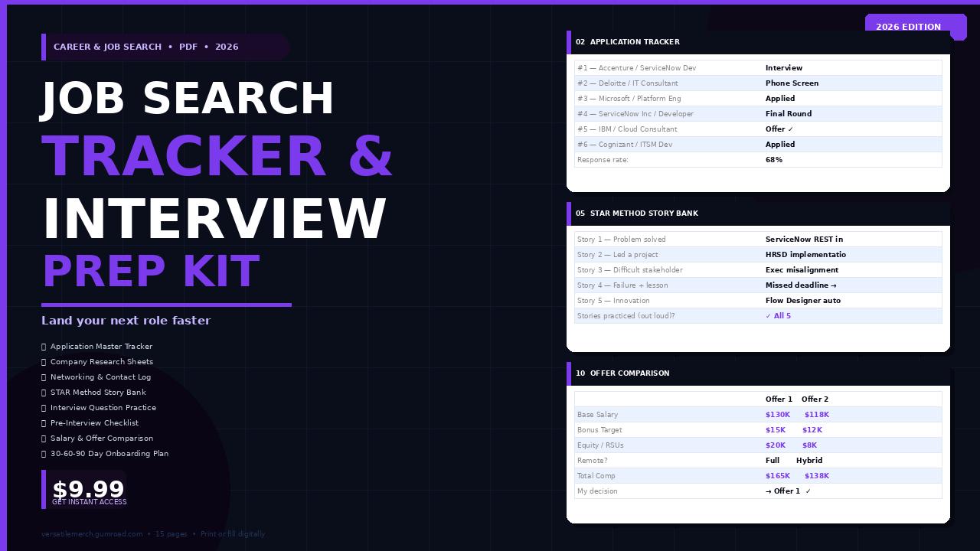Select the "#5 — IBM / Cloud Consultant" row label
Screen dimensions: 980x551
(627, 129)
